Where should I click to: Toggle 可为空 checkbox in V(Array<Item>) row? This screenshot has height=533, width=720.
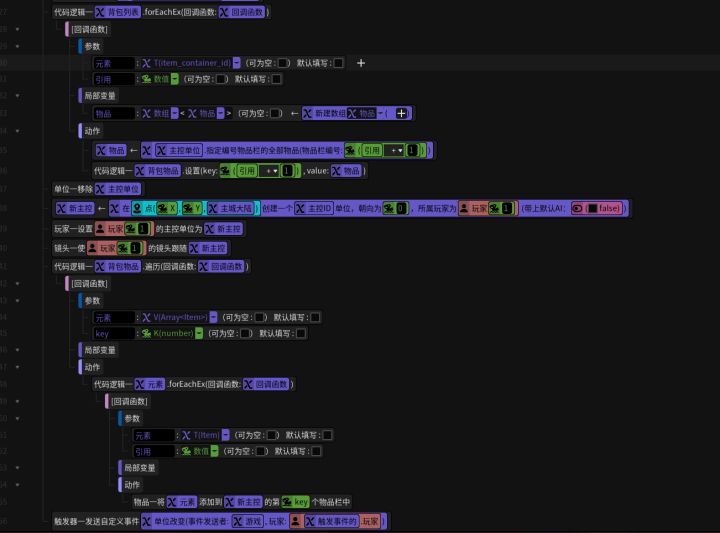(x=259, y=317)
